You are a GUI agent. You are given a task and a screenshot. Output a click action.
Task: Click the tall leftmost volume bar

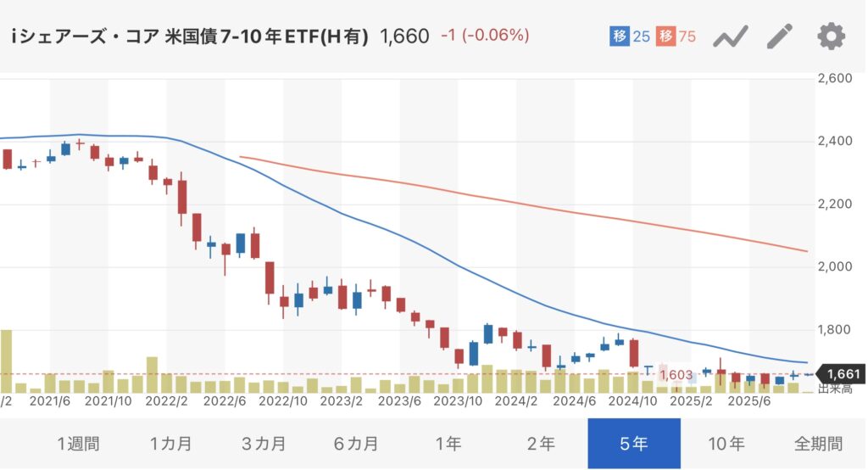point(6,361)
